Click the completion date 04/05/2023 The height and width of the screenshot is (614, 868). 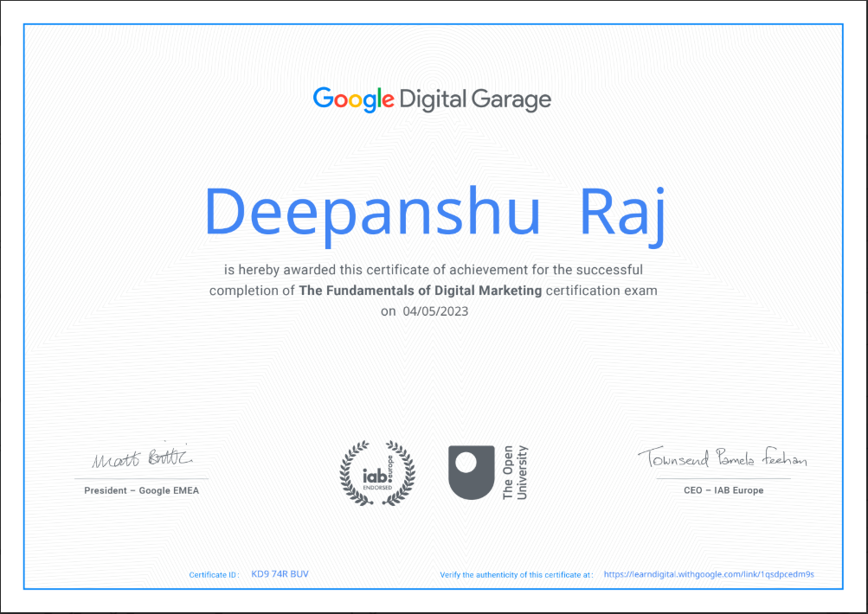(x=435, y=311)
